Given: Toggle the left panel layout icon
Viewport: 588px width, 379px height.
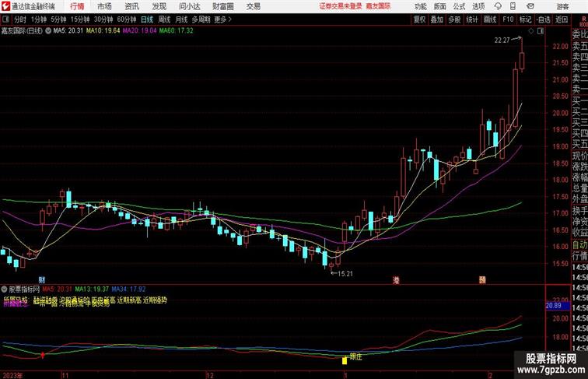Looking at the screenshot, I should [x=5, y=19].
